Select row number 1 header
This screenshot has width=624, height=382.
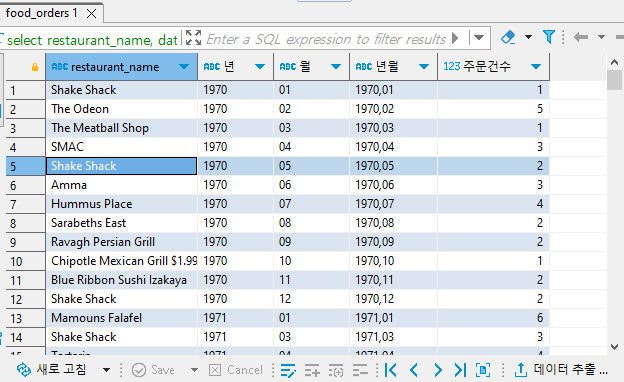tap(25, 90)
